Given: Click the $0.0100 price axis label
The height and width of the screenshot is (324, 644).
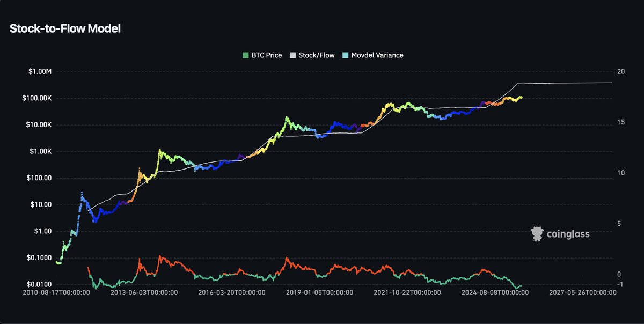Looking at the screenshot, I should click(40, 284).
